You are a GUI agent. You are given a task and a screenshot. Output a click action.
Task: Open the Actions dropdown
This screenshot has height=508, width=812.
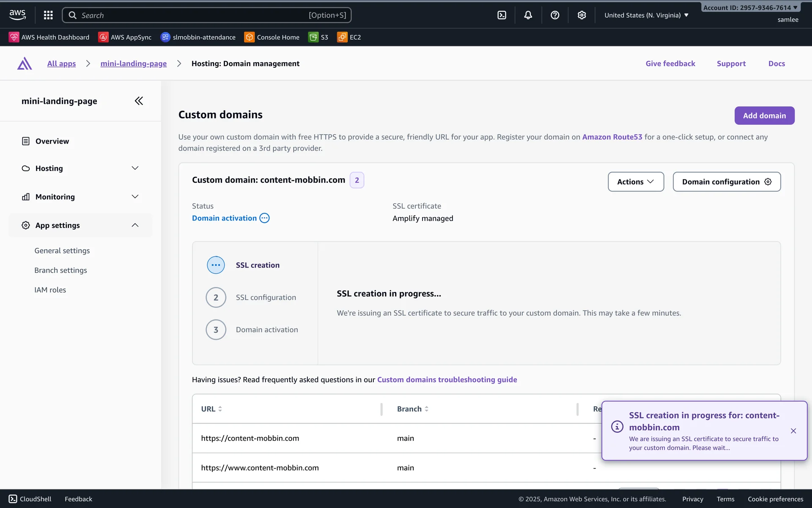click(x=636, y=182)
